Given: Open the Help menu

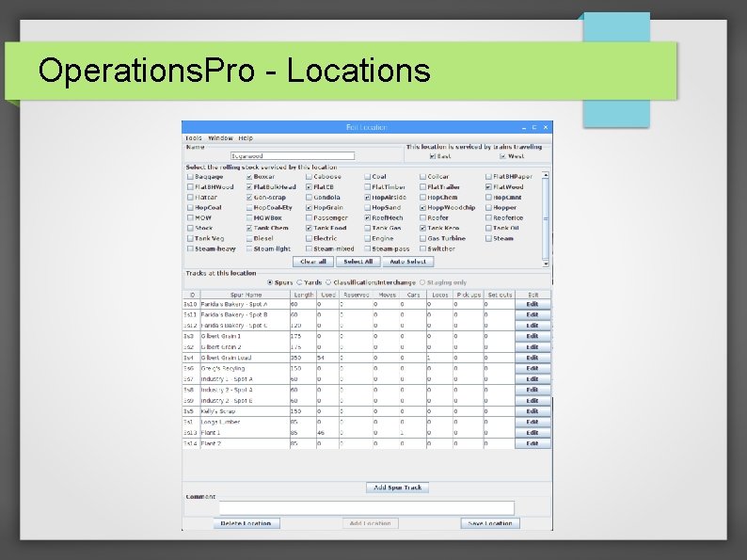Looking at the screenshot, I should coord(246,138).
